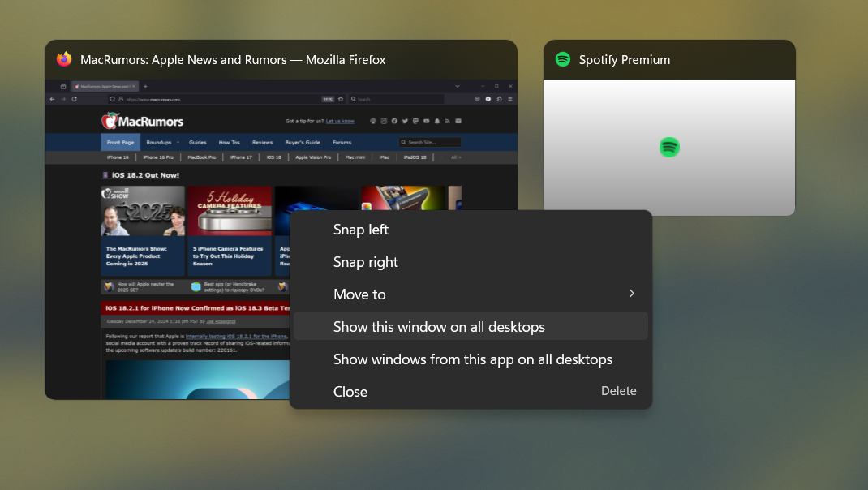Image resolution: width=868 pixels, height=490 pixels.
Task: Open the Firefox hamburger menu icon
Action: tap(511, 99)
